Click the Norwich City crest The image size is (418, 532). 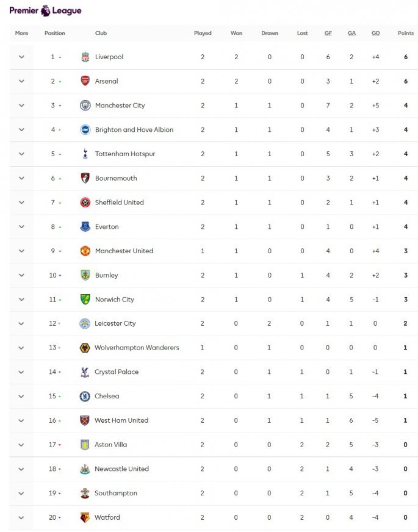pos(85,300)
